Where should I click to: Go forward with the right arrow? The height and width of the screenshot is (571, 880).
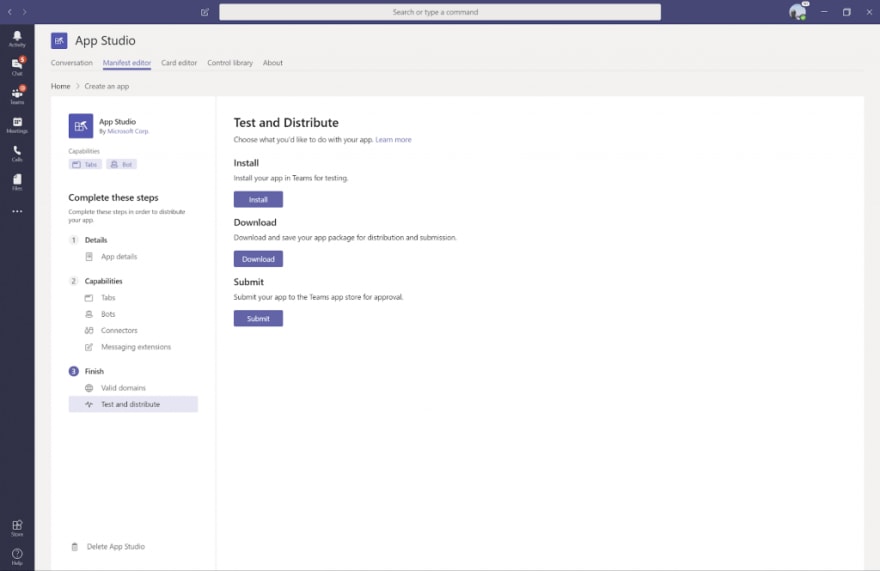(24, 12)
